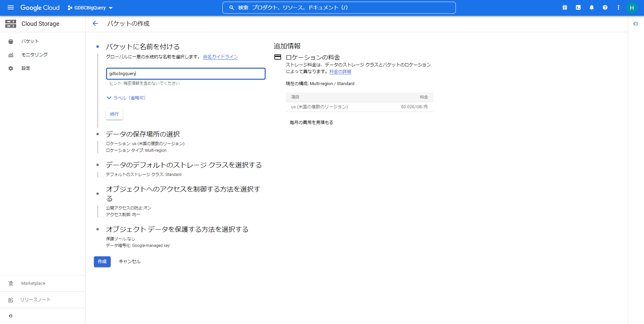Open the three-dot settings menu in header

(x=619, y=7)
